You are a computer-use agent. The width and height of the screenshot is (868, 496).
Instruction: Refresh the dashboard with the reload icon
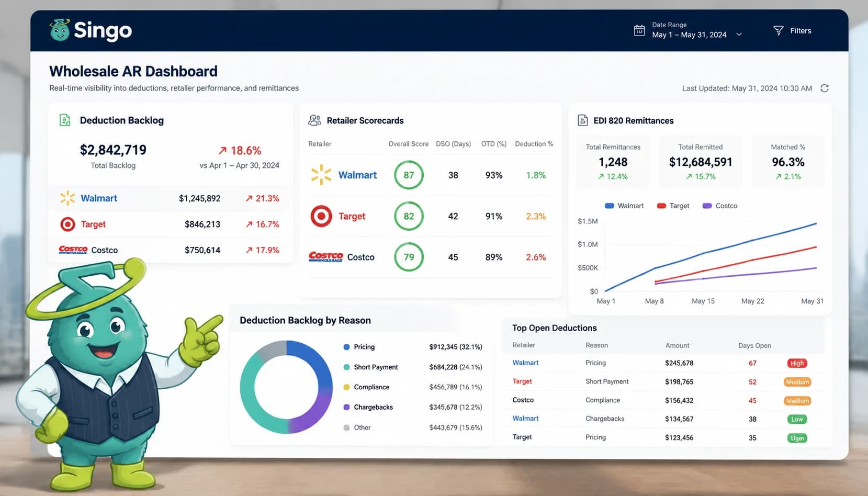825,88
